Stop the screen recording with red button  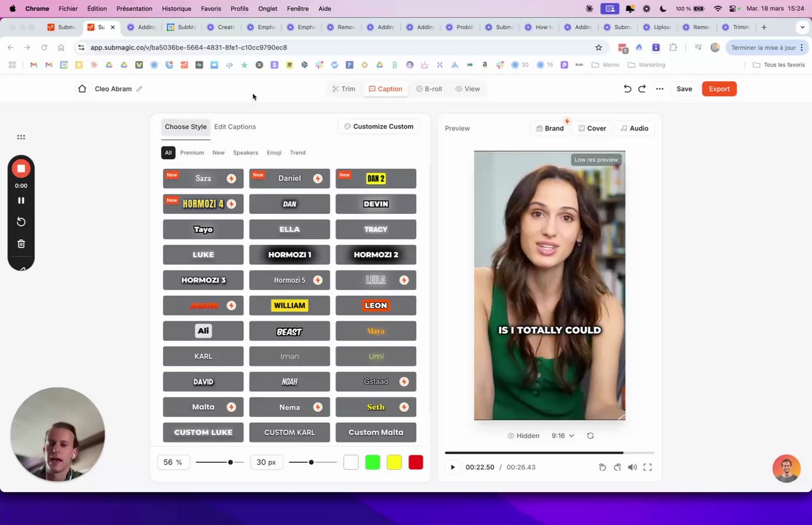(21, 168)
